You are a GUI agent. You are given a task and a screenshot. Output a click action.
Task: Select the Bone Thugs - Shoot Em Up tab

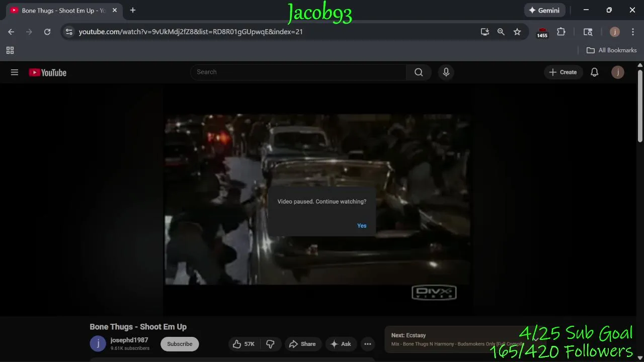point(63,10)
